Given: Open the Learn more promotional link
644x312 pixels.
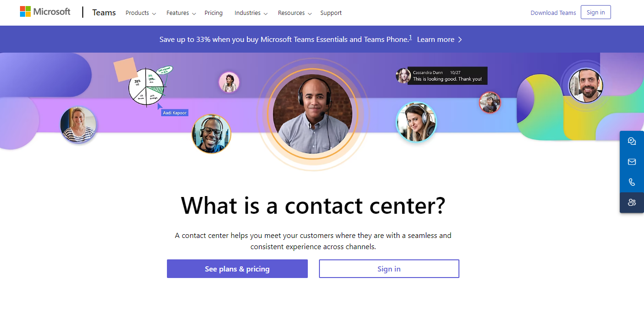Looking at the screenshot, I should click(x=436, y=40).
